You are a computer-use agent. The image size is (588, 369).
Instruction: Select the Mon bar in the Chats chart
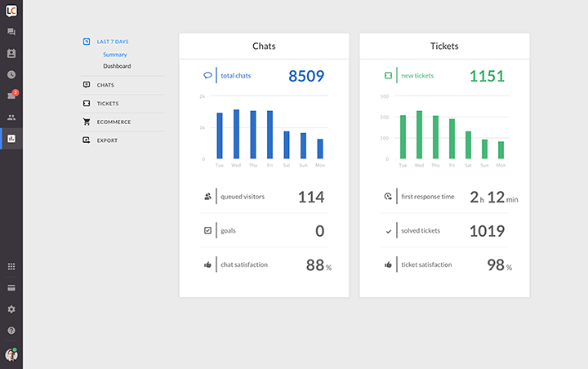tap(320, 149)
